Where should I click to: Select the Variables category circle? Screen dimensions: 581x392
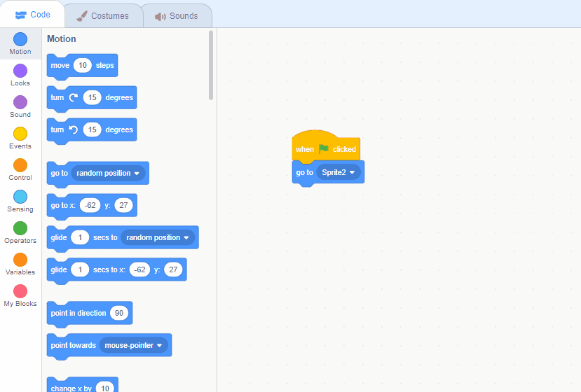pos(20,260)
